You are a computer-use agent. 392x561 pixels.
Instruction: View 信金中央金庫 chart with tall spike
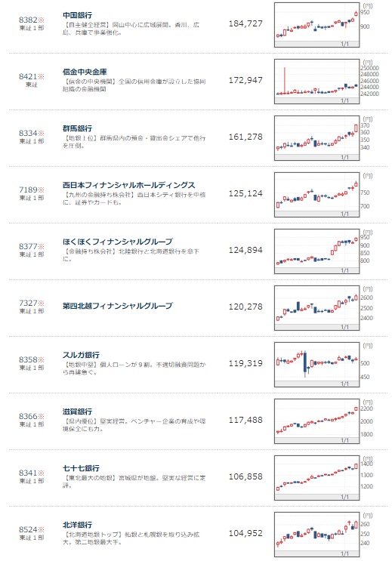[x=316, y=82]
